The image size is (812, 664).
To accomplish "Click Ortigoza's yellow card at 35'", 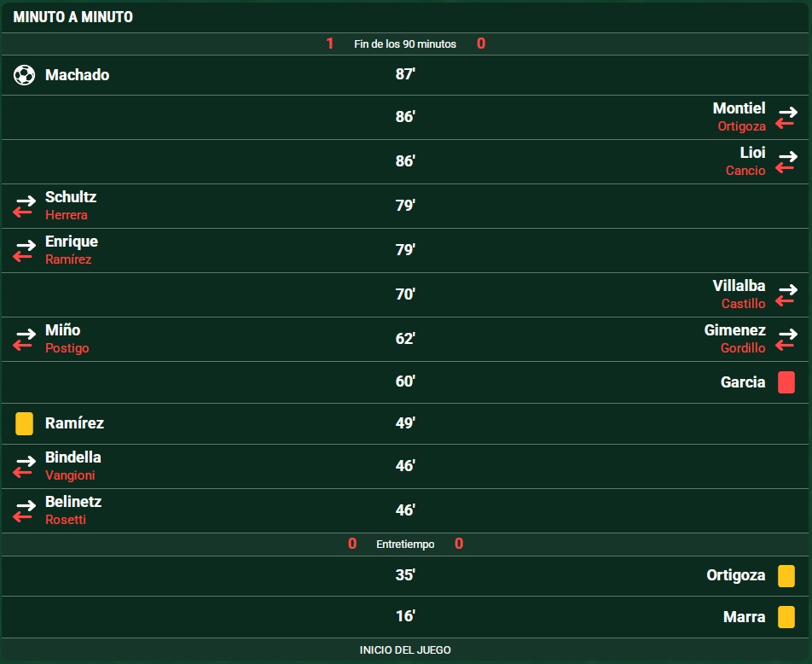I will [786, 576].
